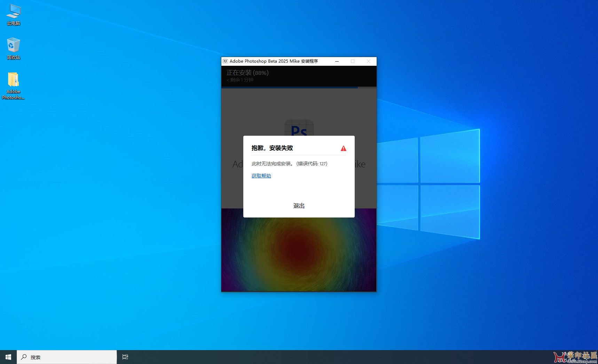Viewport: 598px width, 364px height.
Task: Open the 此电脑 desktop icon
Action: click(x=14, y=15)
